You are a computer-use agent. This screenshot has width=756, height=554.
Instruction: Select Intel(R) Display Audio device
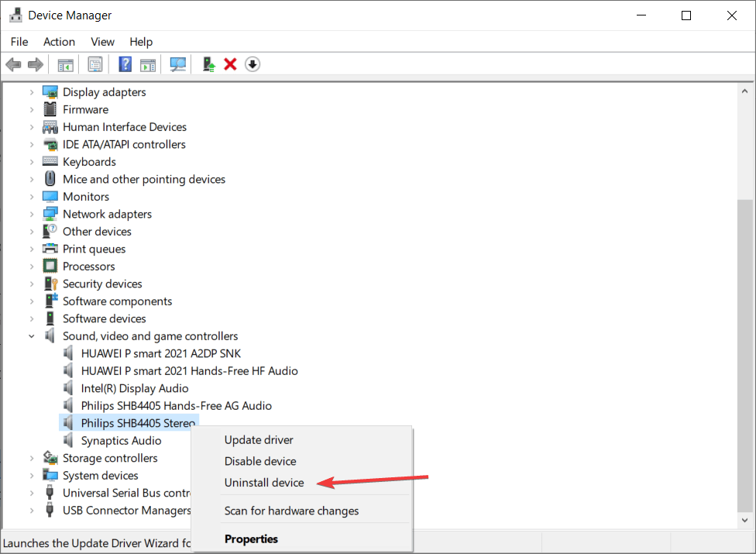[x=134, y=388]
